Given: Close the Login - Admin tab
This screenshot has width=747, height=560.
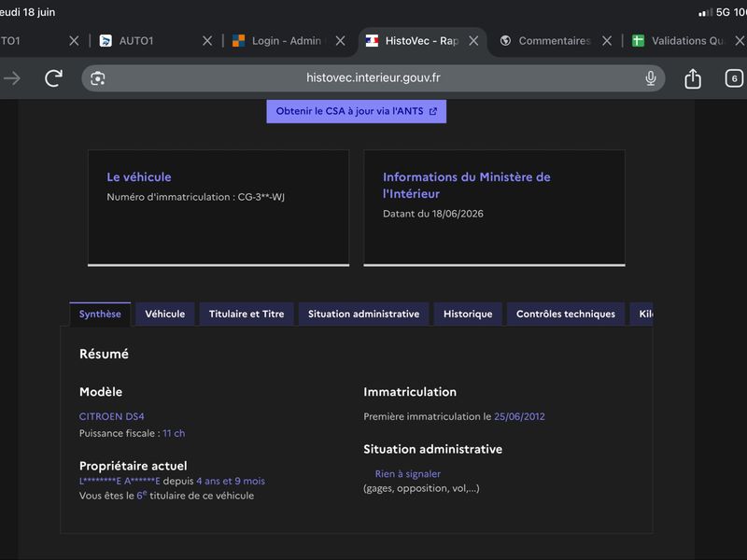Looking at the screenshot, I should (340, 41).
